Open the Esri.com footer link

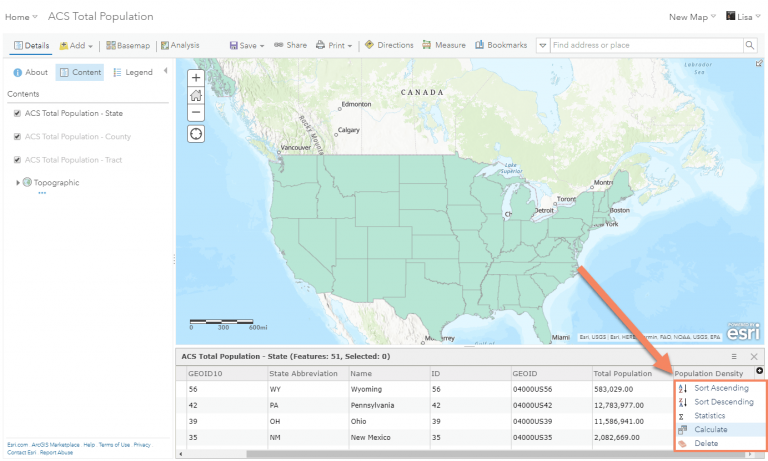17,445
